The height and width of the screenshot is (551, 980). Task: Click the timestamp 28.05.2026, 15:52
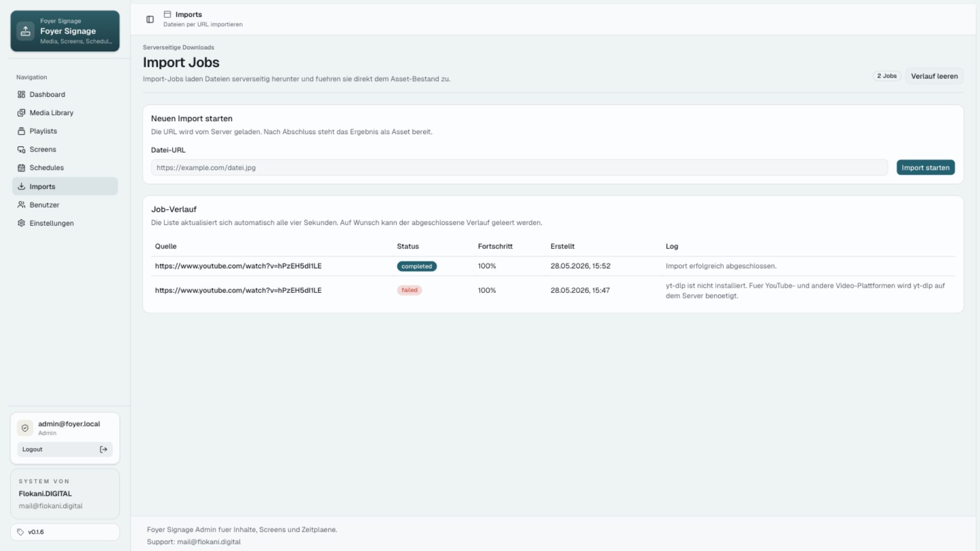click(x=580, y=266)
